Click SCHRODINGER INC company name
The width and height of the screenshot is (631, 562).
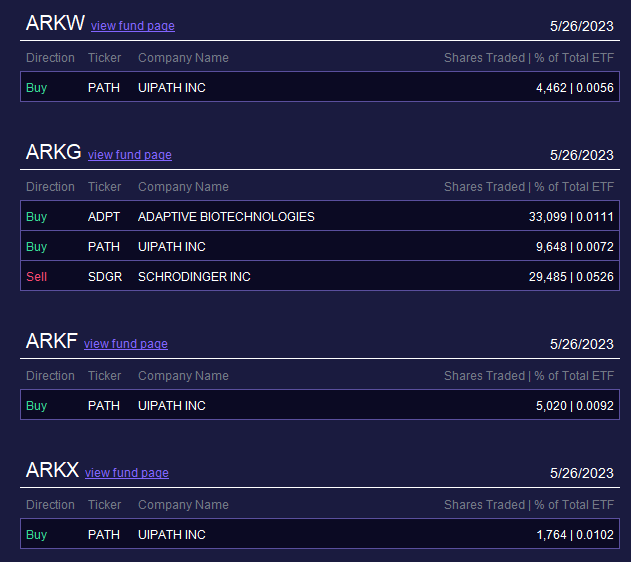pyautogui.click(x=194, y=277)
